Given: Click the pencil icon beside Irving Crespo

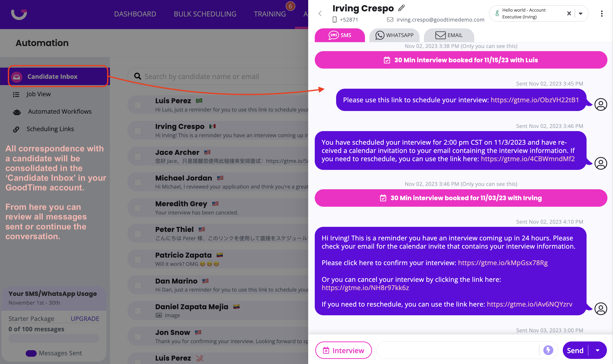Looking at the screenshot, I should pos(401,8).
